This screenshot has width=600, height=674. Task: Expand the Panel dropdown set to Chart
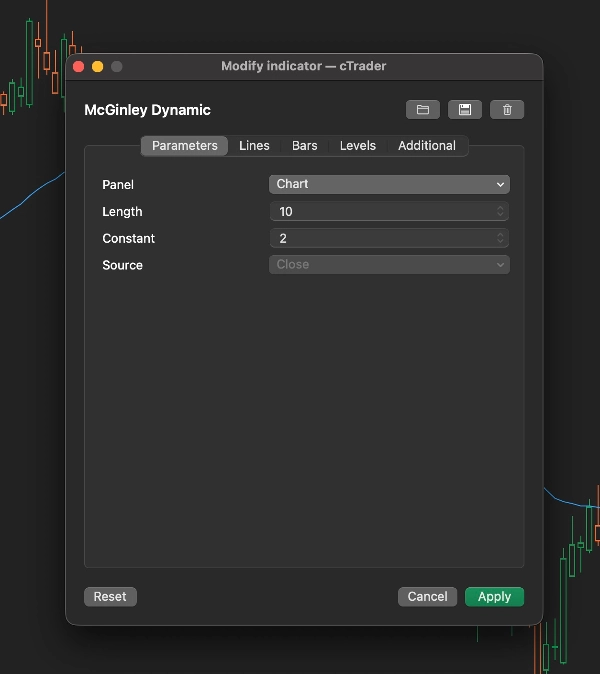389,184
